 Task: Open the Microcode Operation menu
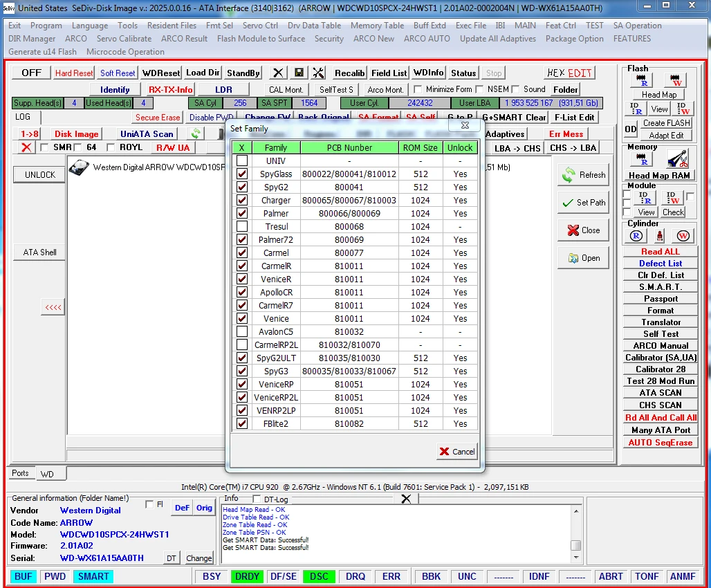pyautogui.click(x=125, y=52)
